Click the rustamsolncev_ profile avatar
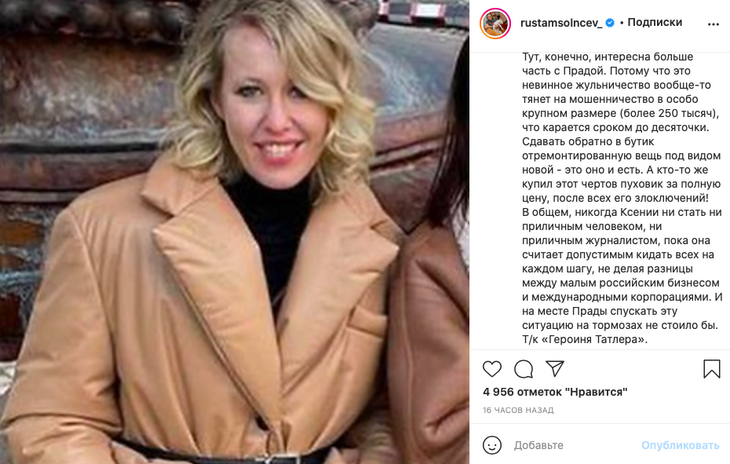The width and height of the screenshot is (730, 464). pyautogui.click(x=495, y=23)
